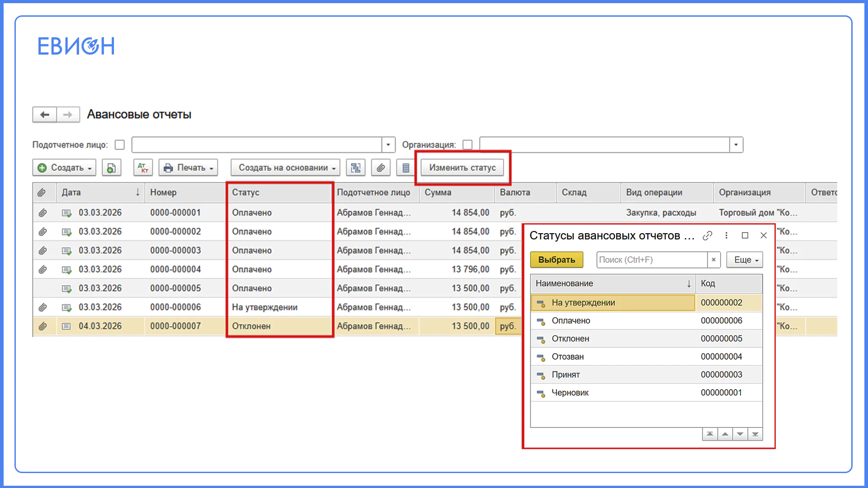Open the reports list icon in toolbar
The width and height of the screenshot is (868, 488).
(406, 168)
